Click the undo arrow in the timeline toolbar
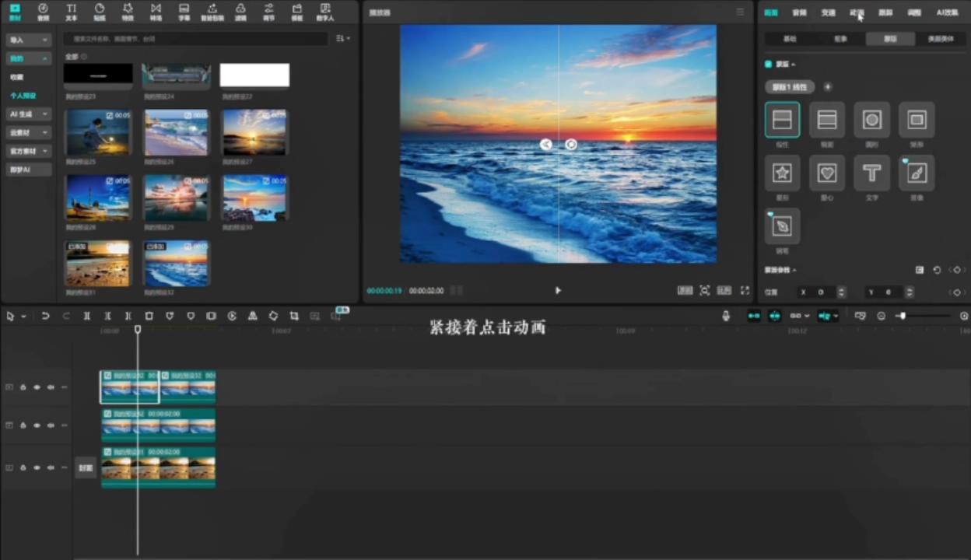The height and width of the screenshot is (560, 971). [x=46, y=316]
